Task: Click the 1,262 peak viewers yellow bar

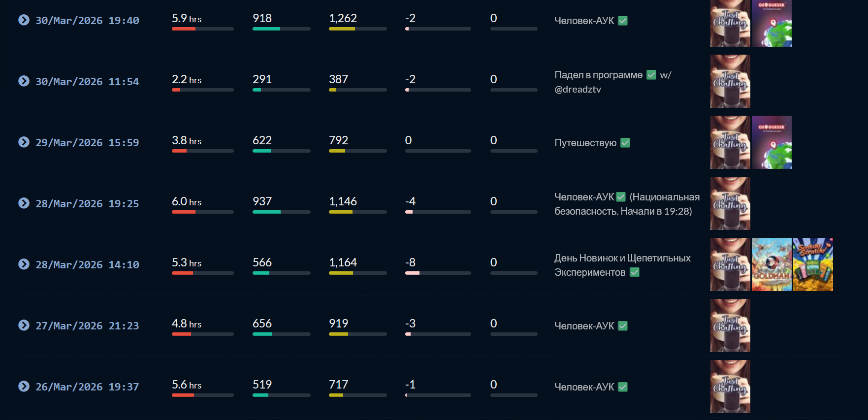Action: [x=358, y=29]
